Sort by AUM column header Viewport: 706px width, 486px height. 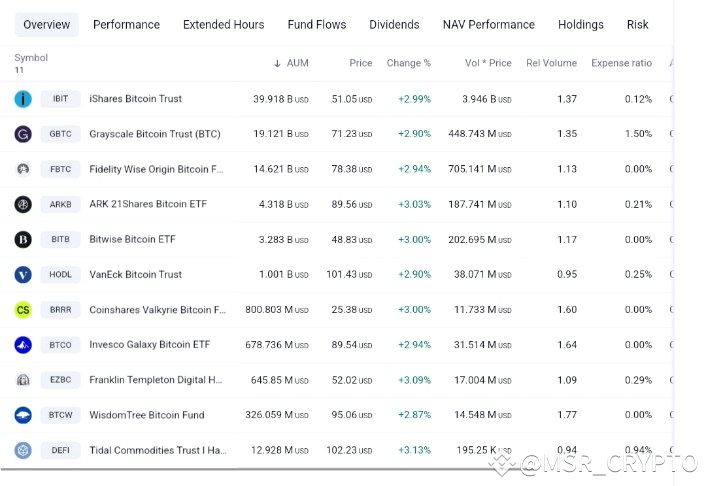[x=291, y=63]
